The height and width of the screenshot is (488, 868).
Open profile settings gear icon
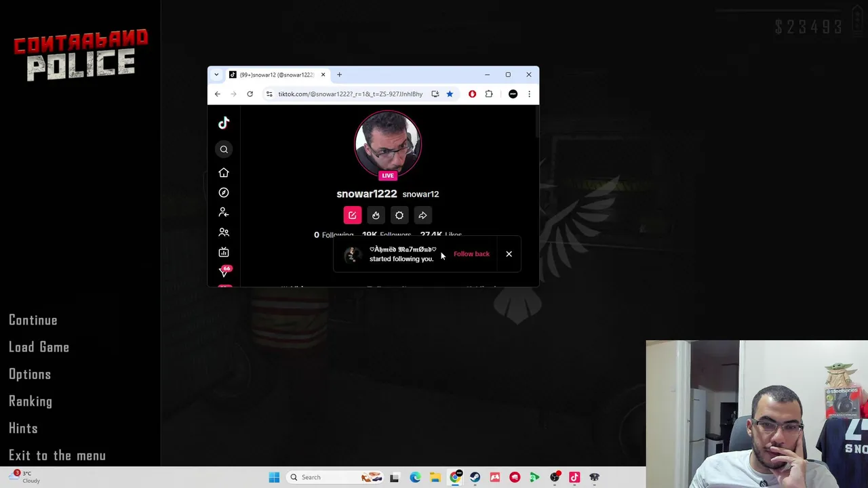pyautogui.click(x=399, y=216)
